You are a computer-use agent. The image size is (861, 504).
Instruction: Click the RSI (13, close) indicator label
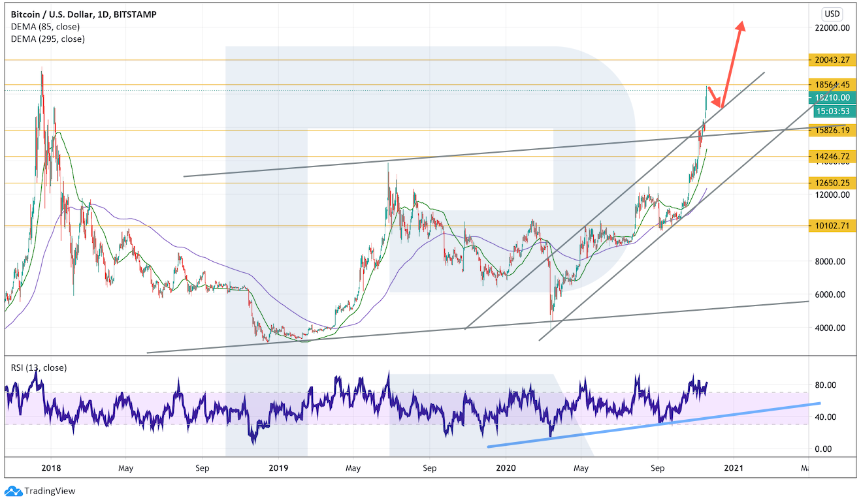click(39, 368)
